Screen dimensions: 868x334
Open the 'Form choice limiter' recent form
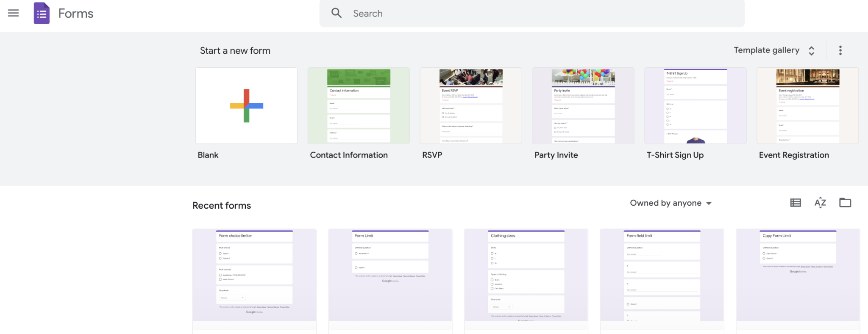(x=254, y=275)
